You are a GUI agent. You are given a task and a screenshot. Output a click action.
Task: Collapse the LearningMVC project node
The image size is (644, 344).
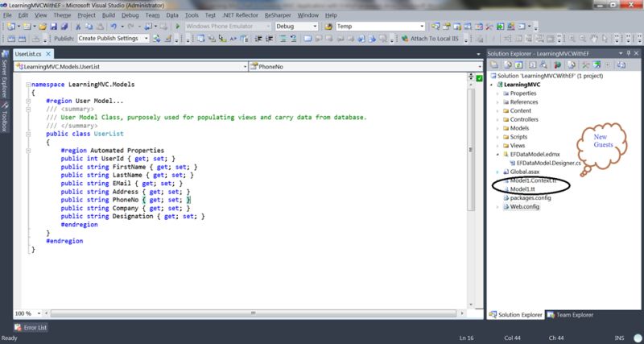[x=491, y=85]
